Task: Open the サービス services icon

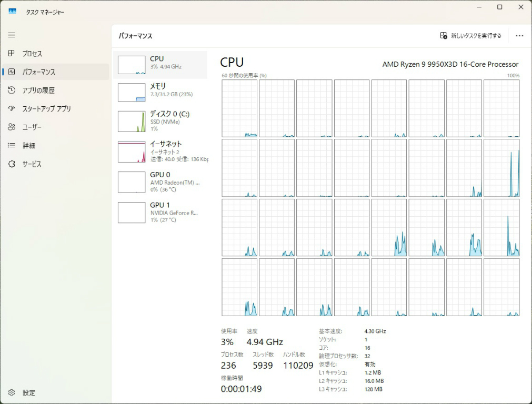Action: (12, 164)
